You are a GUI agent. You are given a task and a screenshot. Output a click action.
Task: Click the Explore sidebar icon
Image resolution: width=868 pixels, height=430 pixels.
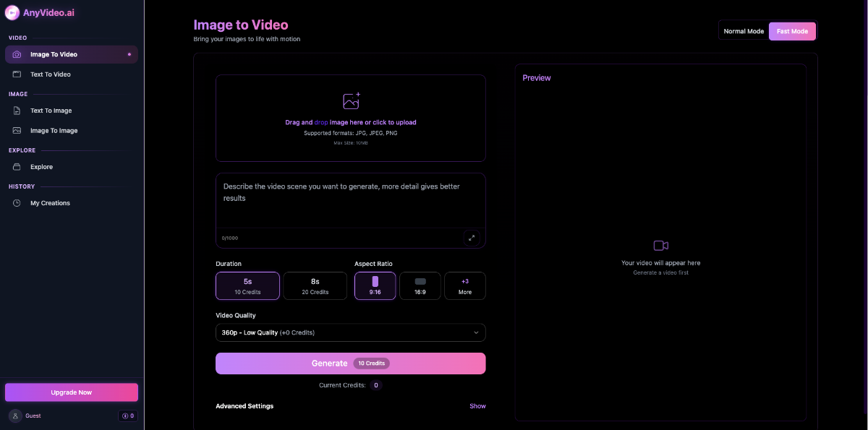[x=17, y=167]
